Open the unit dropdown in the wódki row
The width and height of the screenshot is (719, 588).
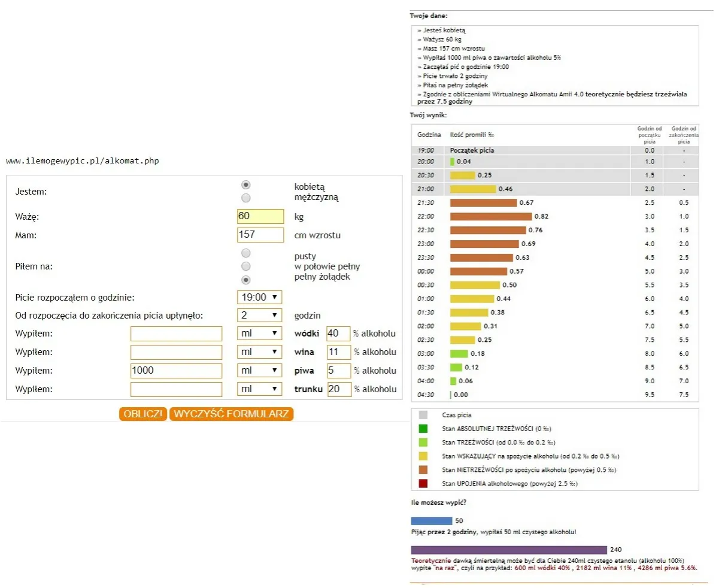[x=259, y=334]
